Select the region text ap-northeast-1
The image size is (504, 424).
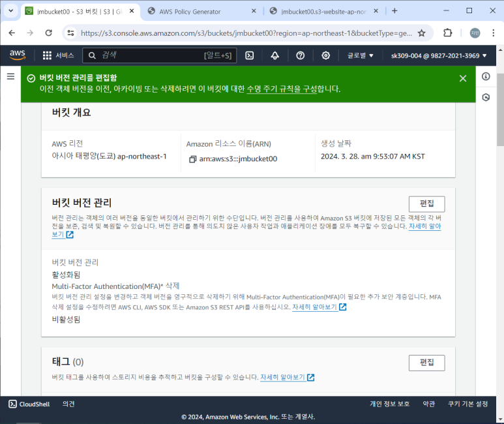141,157
